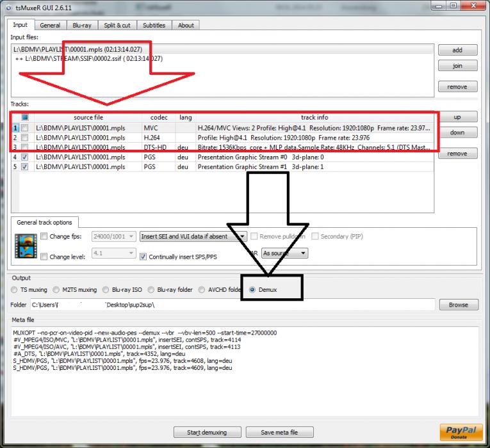The height and width of the screenshot is (448, 490).
Task: Click the lang column header
Action: coord(186,117)
